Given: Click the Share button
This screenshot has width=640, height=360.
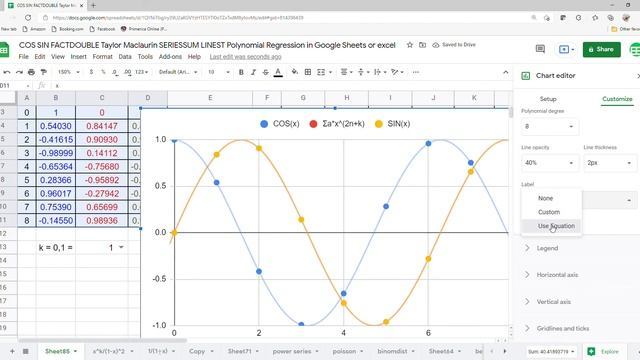Looking at the screenshot, I should click(x=602, y=49).
